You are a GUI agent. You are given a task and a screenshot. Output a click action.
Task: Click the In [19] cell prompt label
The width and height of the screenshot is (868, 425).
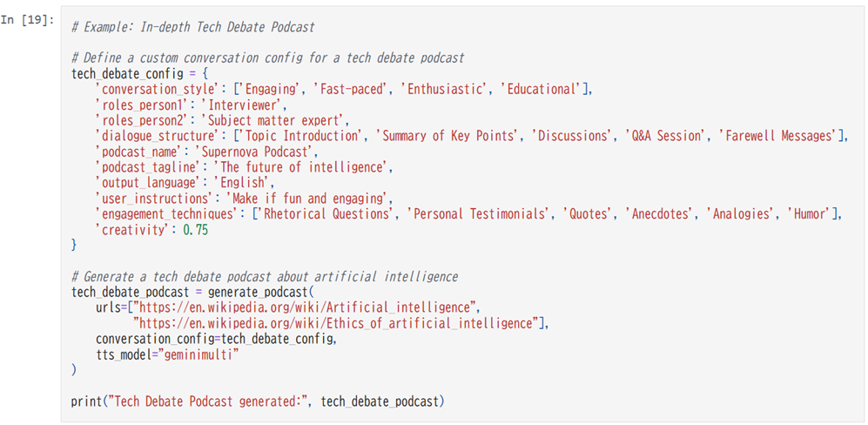[27, 20]
